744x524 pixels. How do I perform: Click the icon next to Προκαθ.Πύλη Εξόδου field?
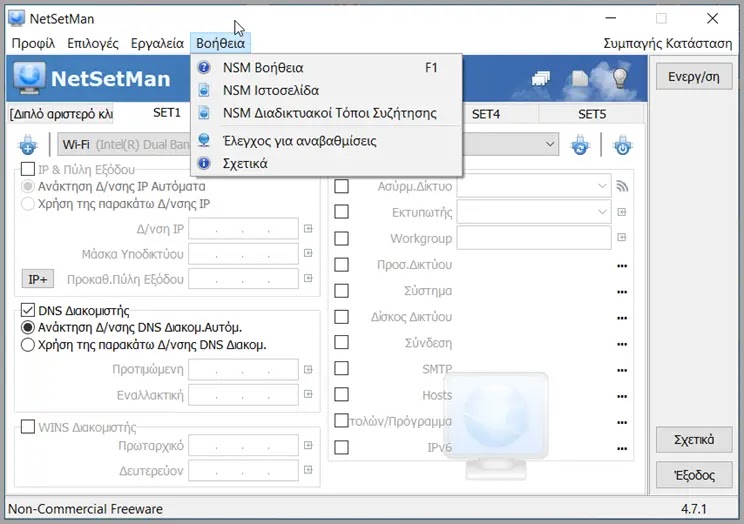pos(308,278)
